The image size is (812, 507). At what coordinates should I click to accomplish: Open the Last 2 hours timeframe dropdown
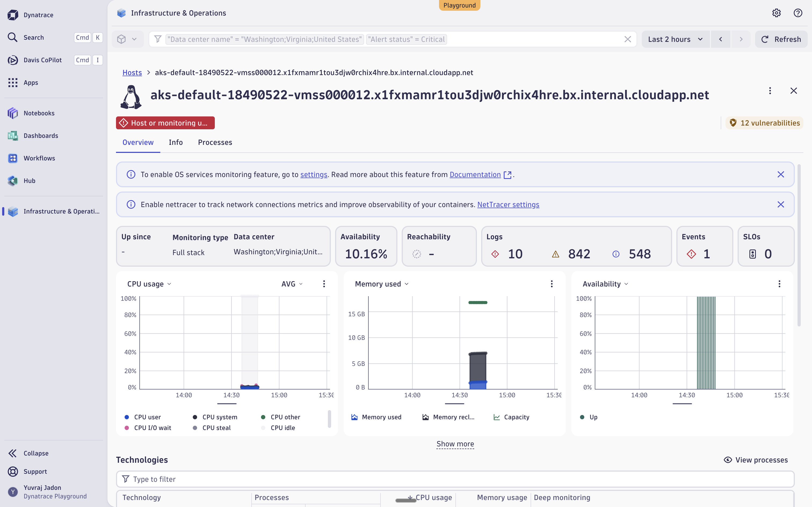point(675,39)
